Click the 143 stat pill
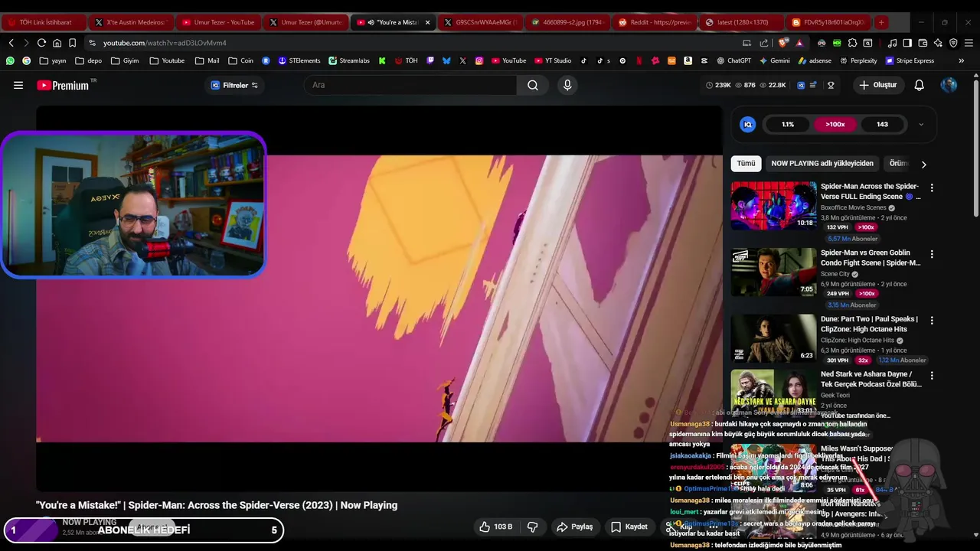 882,124
